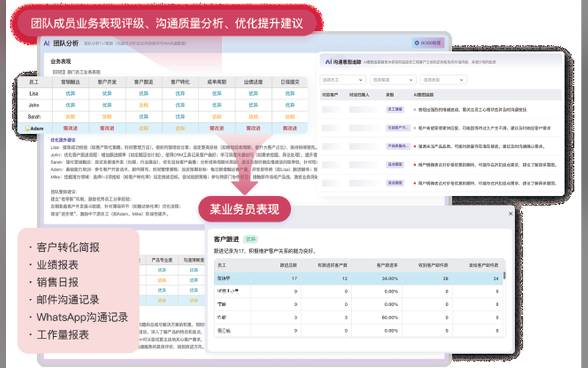
Task: Click the purple type tag in the first intent tracking row
Action: click(395, 110)
